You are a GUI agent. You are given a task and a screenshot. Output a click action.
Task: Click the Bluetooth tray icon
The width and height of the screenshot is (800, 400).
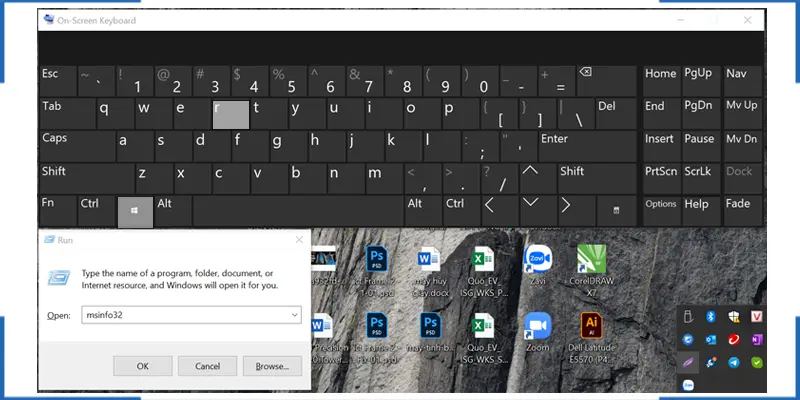tap(710, 317)
